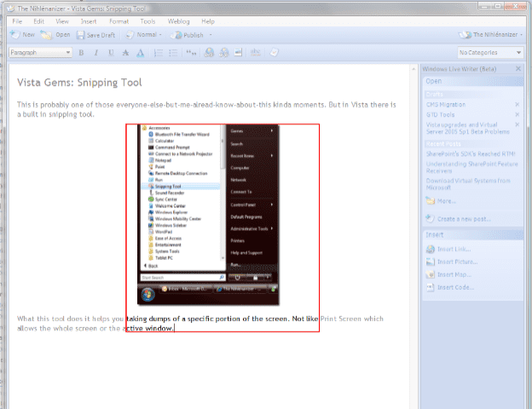
Task: Toggle Underline formatting
Action: 111,53
